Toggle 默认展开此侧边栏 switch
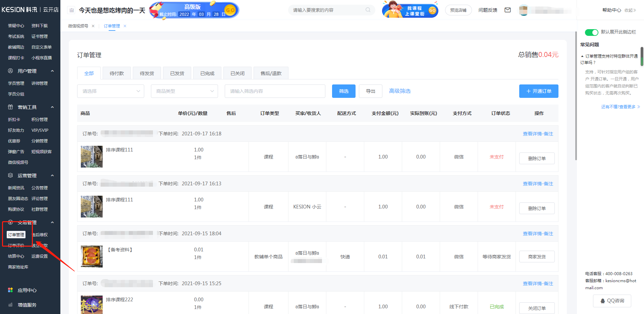This screenshot has width=644, height=314. click(x=591, y=32)
